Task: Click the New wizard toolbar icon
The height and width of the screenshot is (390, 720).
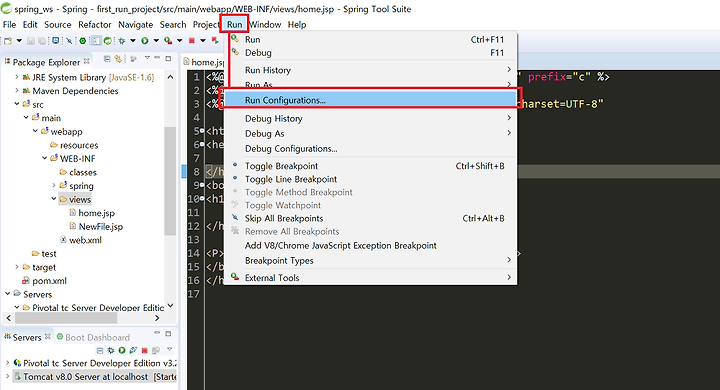Action: (x=8, y=41)
